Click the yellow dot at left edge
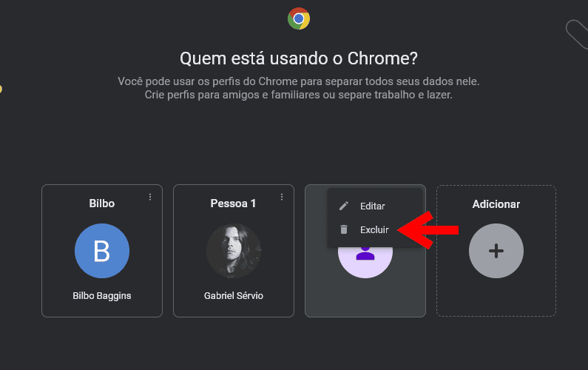The width and height of the screenshot is (588, 370). 1,90
